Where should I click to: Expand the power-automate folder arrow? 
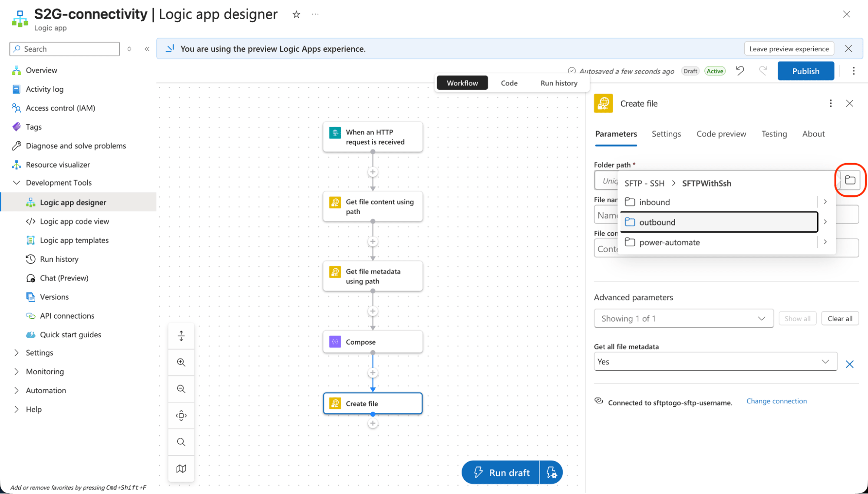coord(825,242)
